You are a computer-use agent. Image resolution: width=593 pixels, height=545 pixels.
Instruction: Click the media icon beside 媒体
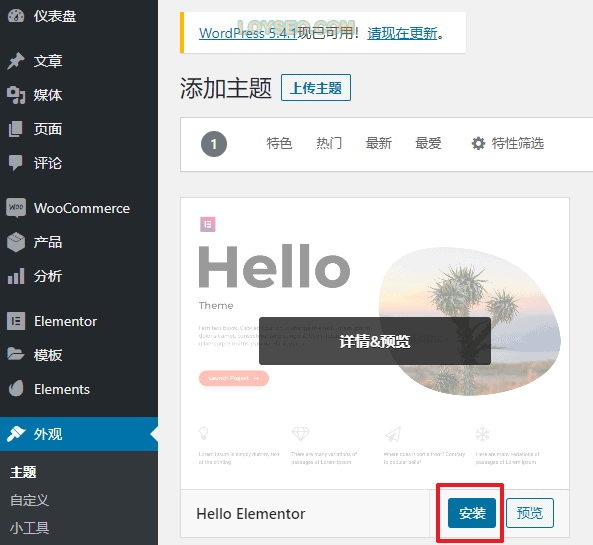coord(16,95)
